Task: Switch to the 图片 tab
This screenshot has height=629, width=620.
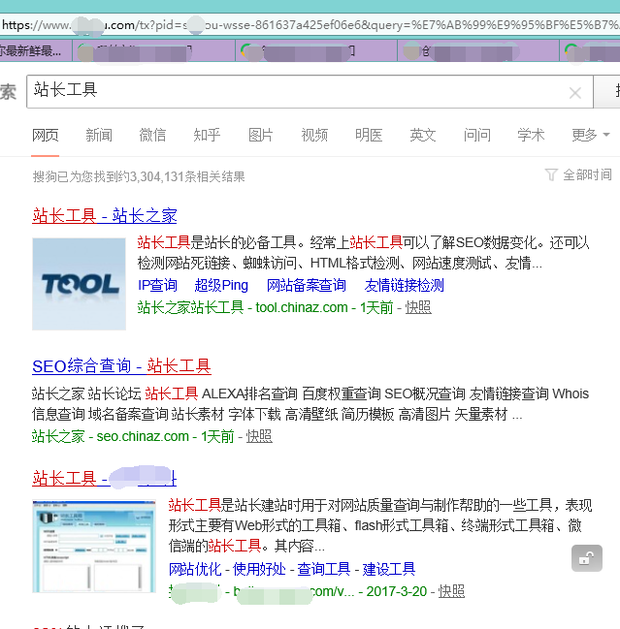Action: coord(261,135)
